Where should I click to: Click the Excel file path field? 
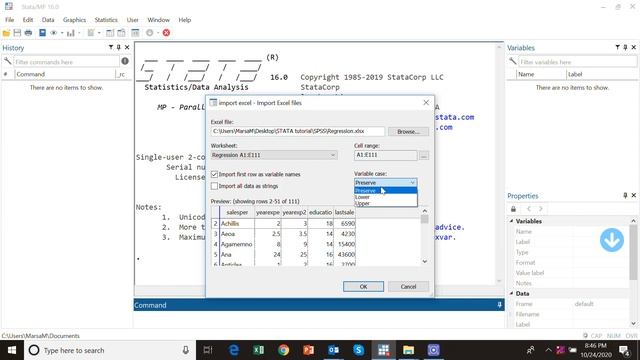[x=298, y=131]
